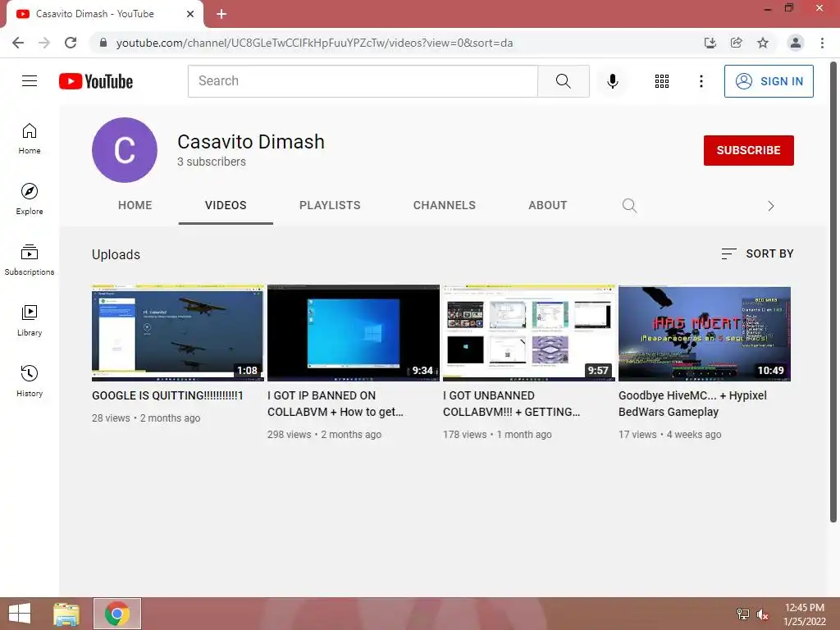Image resolution: width=840 pixels, height=630 pixels.
Task: Open video title I GOT IP BANNED ON COLLABVM
Action: click(335, 404)
